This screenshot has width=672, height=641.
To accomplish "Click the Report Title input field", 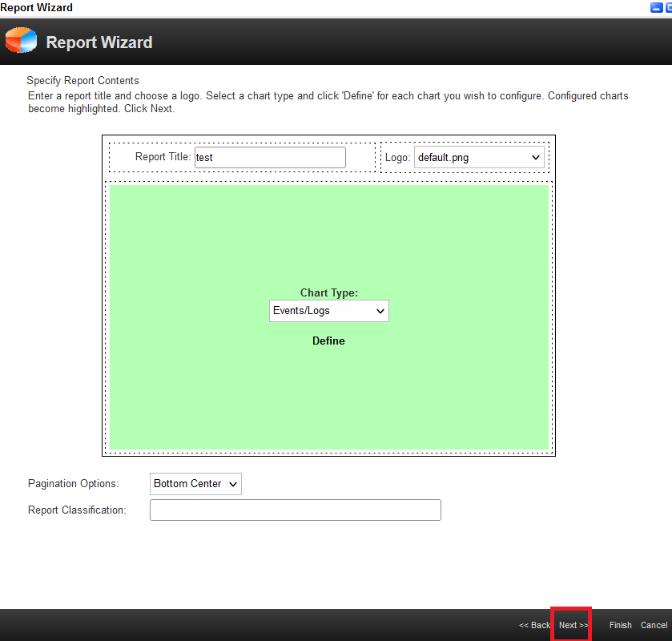I will coord(270,157).
